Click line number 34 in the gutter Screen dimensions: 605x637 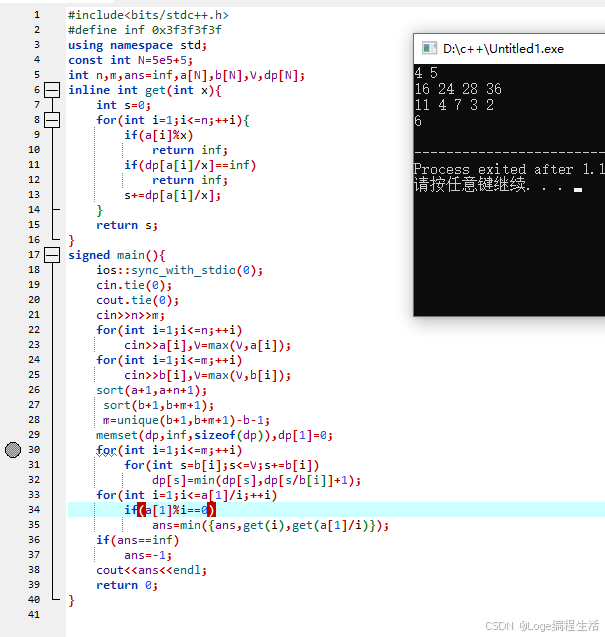click(x=34, y=509)
